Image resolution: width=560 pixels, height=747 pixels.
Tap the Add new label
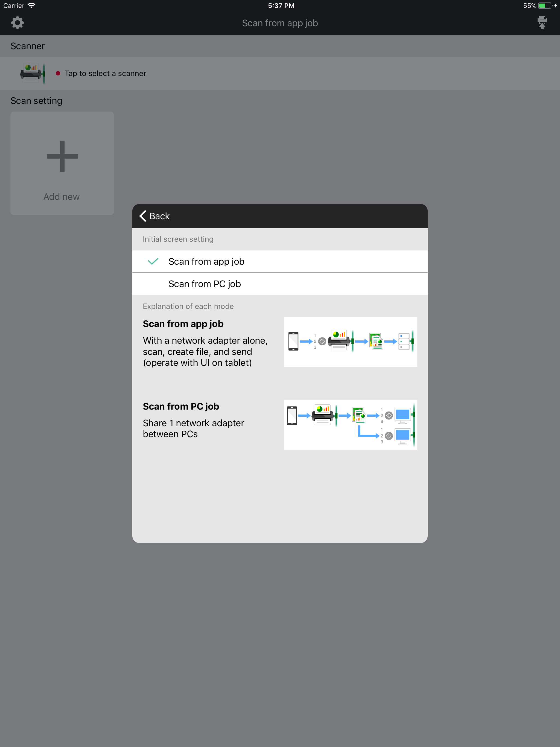62,197
